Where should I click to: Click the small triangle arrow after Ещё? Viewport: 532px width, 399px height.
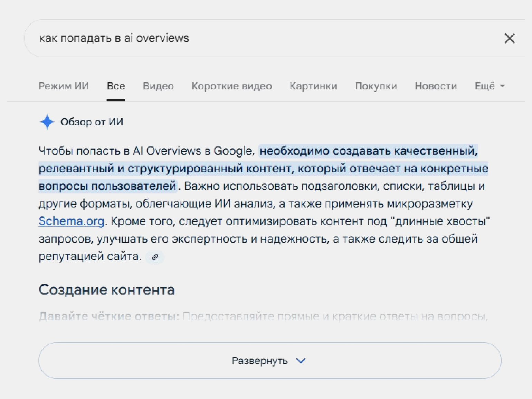[x=502, y=86]
